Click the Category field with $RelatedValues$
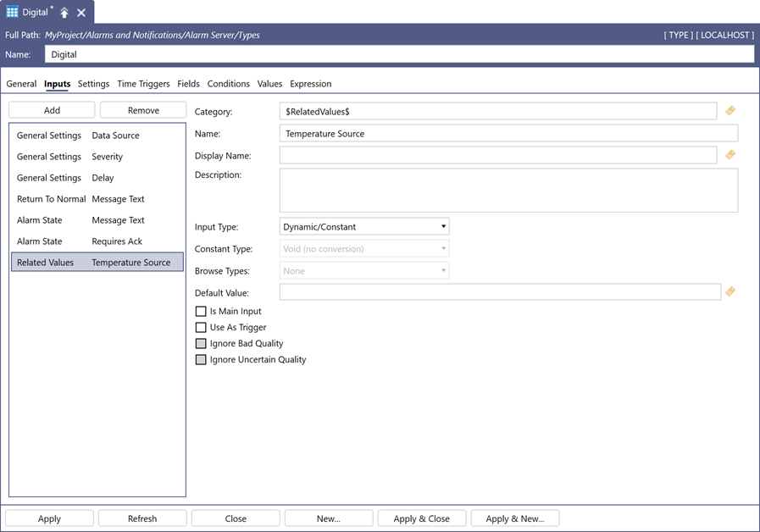 click(498, 111)
